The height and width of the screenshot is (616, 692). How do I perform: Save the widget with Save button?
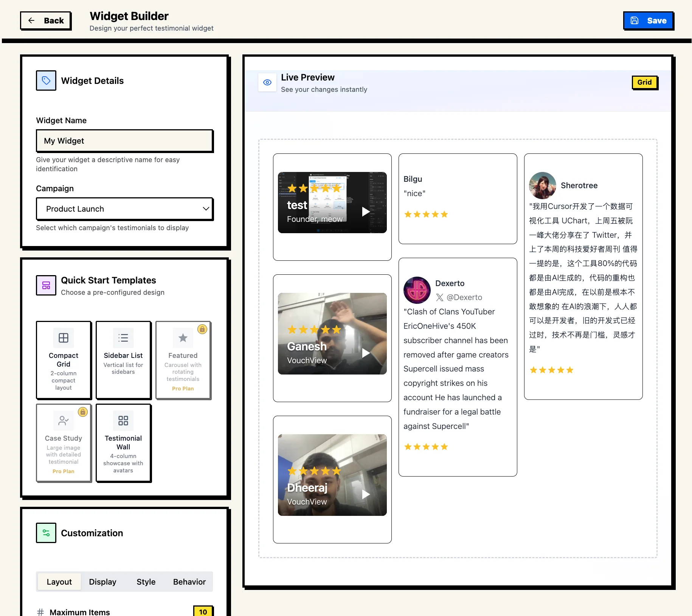(x=648, y=21)
